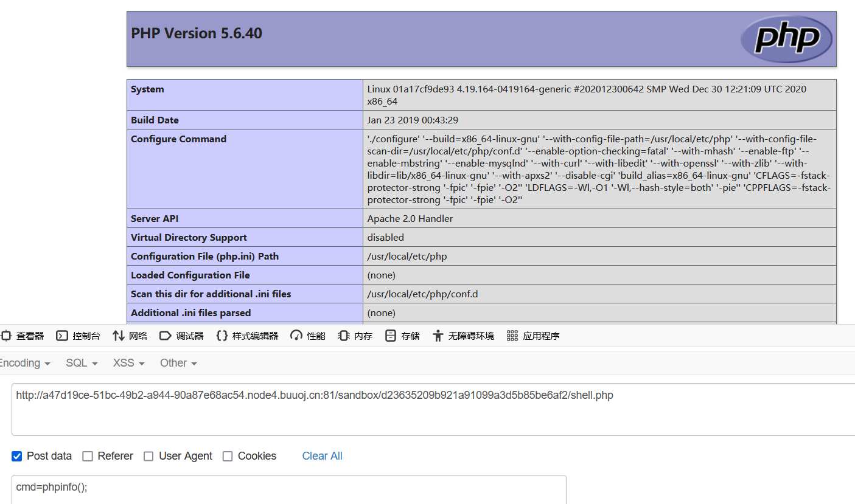Click the Clear All link

click(x=322, y=456)
